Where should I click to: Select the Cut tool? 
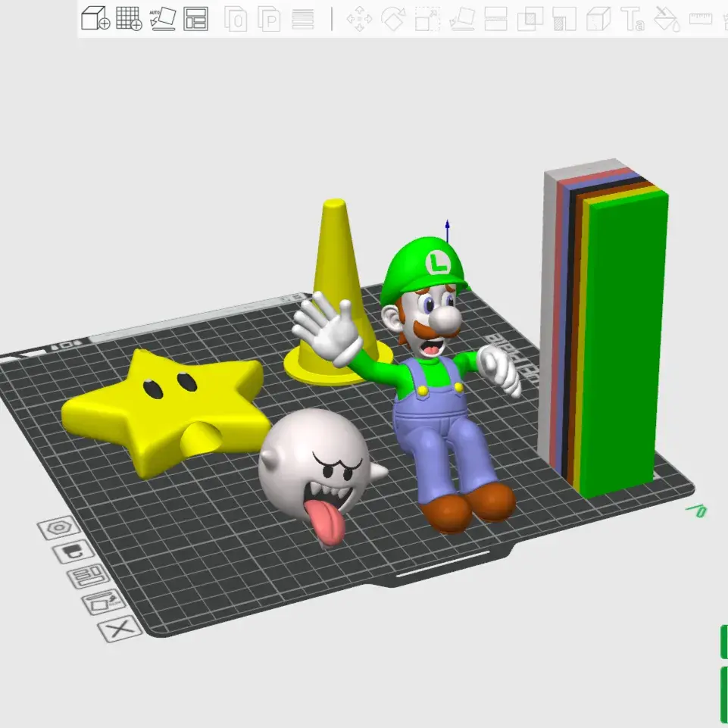tap(495, 19)
